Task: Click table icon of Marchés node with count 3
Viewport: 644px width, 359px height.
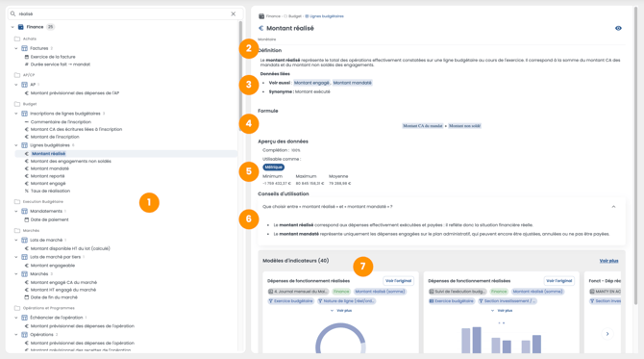Action: tap(25, 274)
